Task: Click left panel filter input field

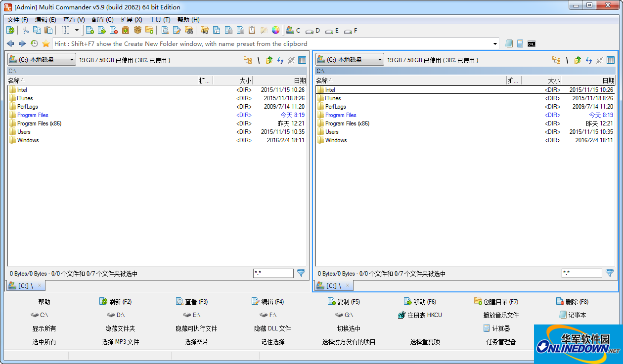Action: (x=273, y=273)
